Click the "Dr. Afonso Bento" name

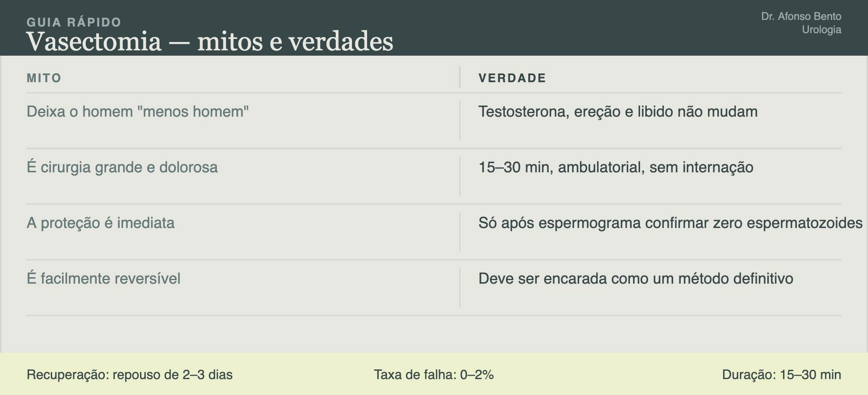click(801, 16)
